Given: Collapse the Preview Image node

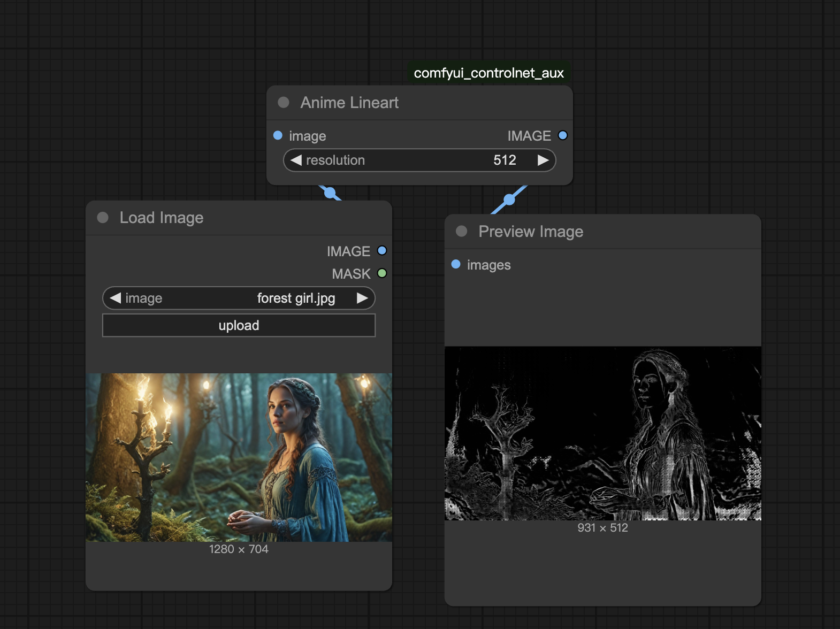Looking at the screenshot, I should pyautogui.click(x=461, y=231).
